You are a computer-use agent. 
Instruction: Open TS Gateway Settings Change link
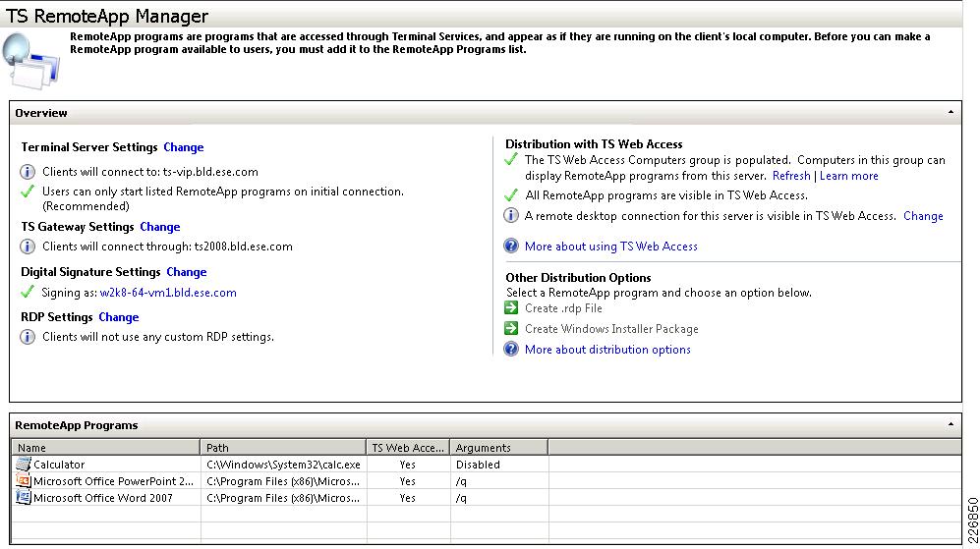(160, 227)
